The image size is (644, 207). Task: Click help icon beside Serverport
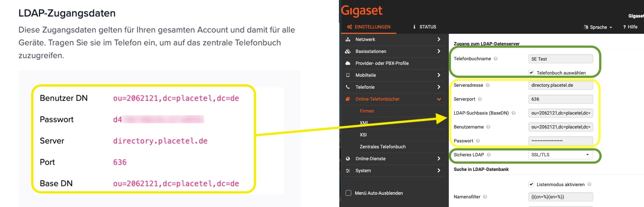pos(480,99)
